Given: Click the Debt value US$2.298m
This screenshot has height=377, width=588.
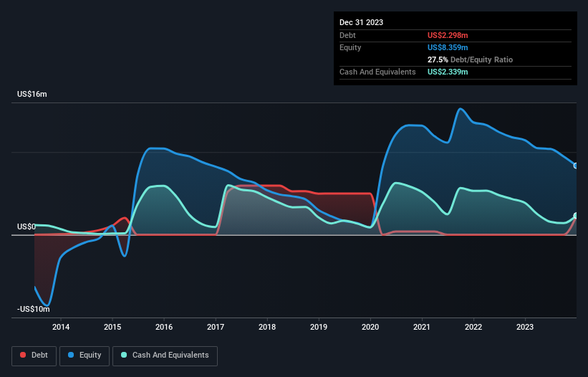Looking at the screenshot, I should [x=448, y=35].
